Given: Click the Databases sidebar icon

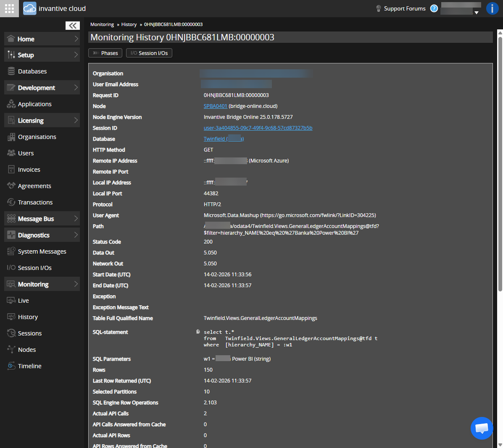Looking at the screenshot, I should [11, 71].
